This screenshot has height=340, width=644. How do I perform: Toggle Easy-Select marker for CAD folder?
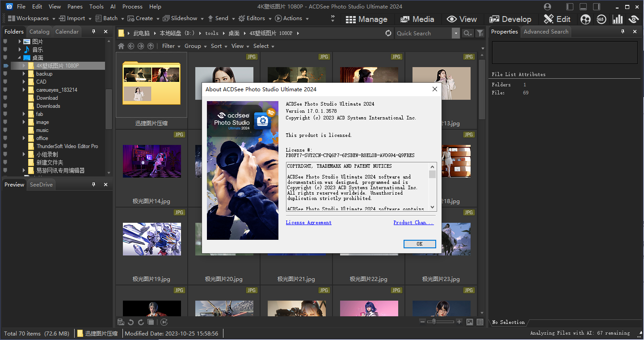point(5,82)
